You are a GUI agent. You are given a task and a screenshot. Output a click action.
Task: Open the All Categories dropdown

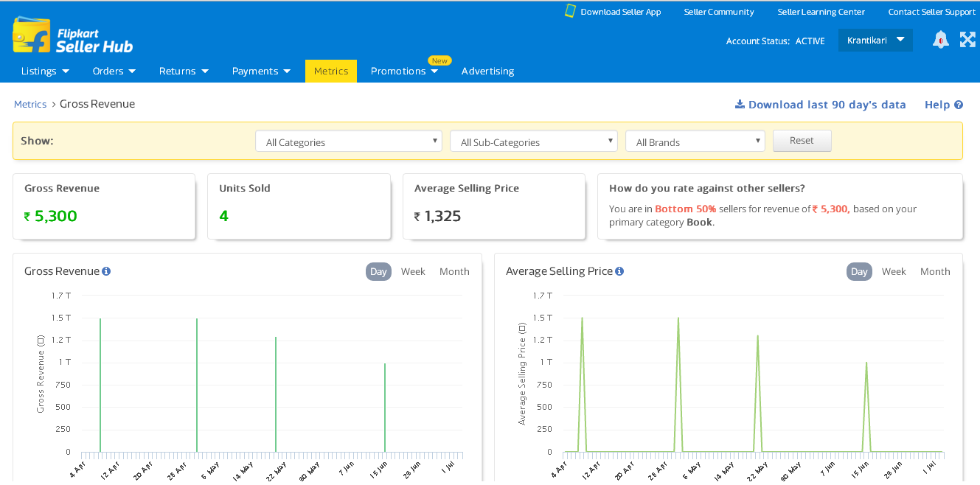348,142
